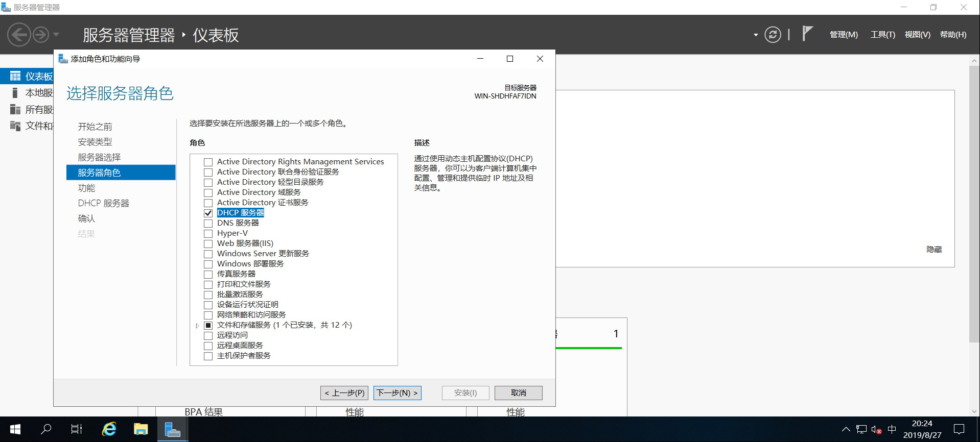Screen dimensions: 980x442
Task: Check Active Directory 证书服务 role
Action: pyautogui.click(x=208, y=203)
